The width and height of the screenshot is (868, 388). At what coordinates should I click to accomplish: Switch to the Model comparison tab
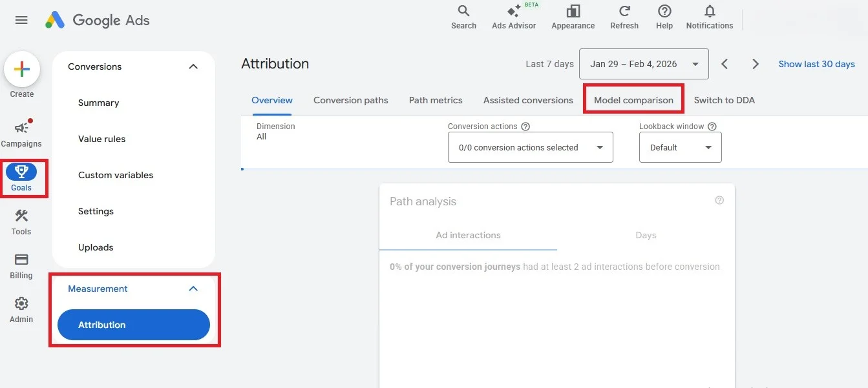[633, 100]
